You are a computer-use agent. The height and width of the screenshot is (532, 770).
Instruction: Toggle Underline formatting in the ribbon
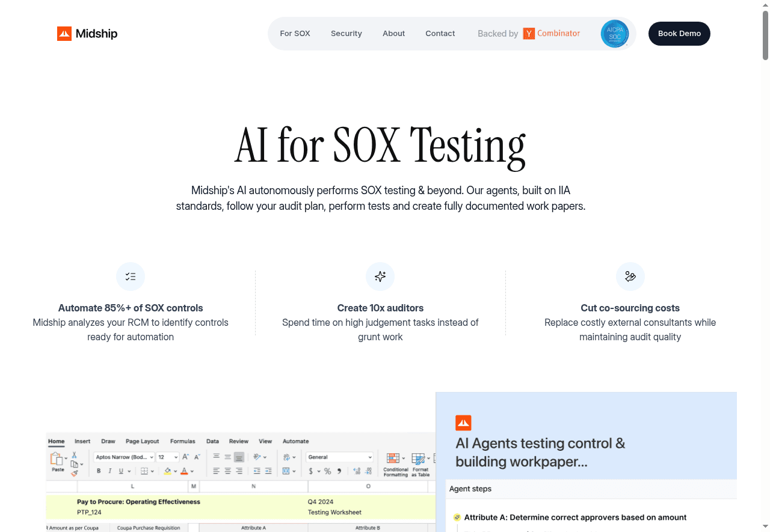click(x=120, y=471)
